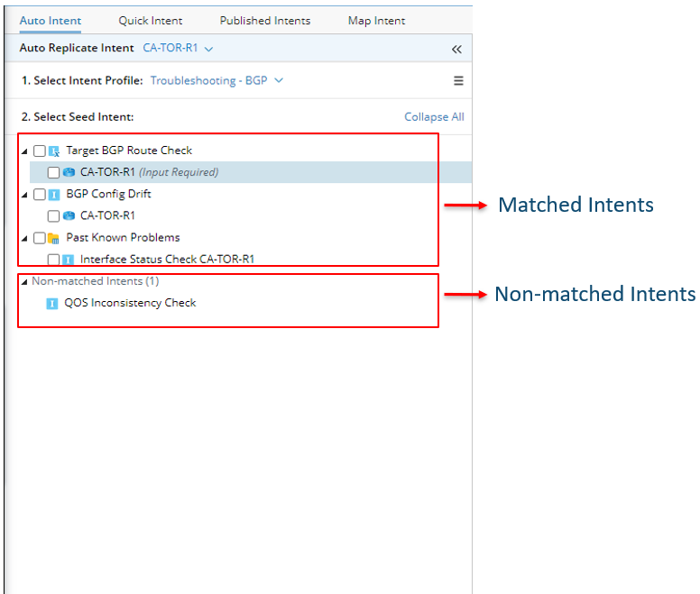The image size is (700, 594).
Task: Click the Past Known Problems folder icon
Action: (x=54, y=238)
